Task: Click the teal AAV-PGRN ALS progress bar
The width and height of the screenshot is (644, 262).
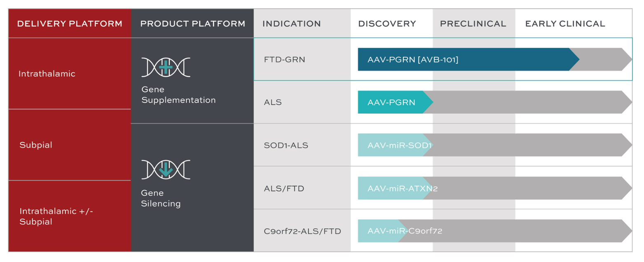Action: pyautogui.click(x=391, y=102)
